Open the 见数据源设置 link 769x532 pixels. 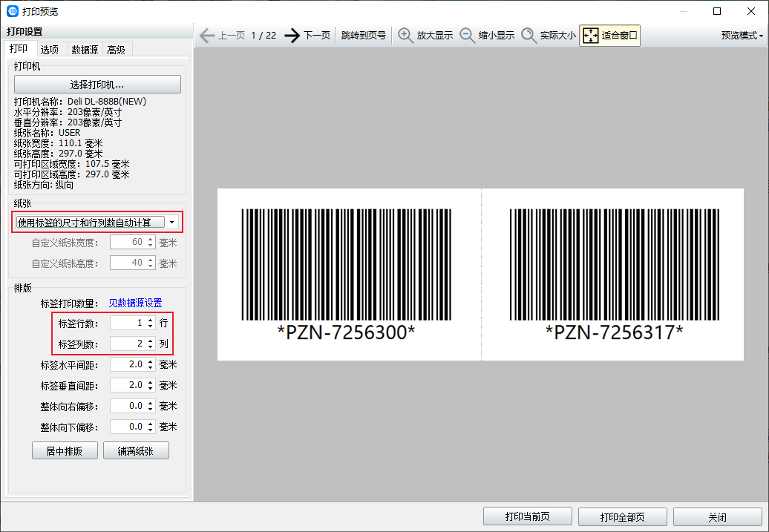(135, 303)
